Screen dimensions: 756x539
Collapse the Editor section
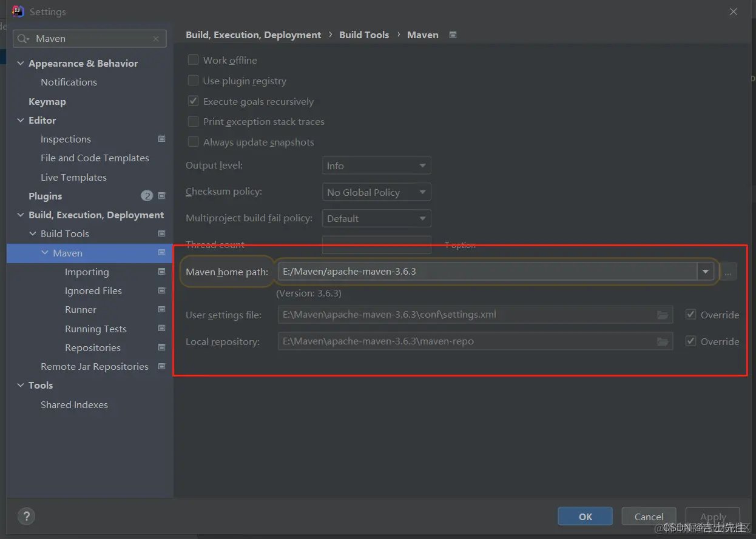[x=21, y=120]
